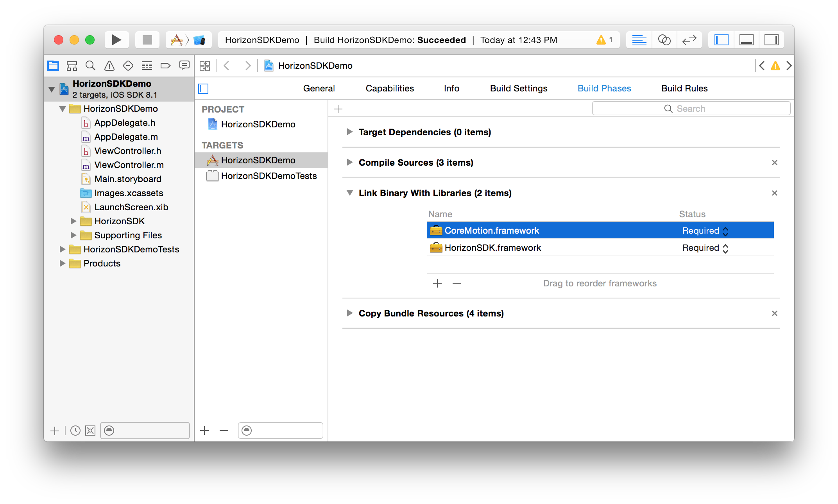Delete the Compile Sources phase

[x=774, y=163]
